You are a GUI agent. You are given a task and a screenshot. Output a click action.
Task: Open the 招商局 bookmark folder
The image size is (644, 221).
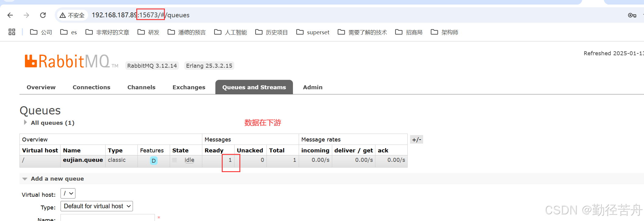(409, 32)
